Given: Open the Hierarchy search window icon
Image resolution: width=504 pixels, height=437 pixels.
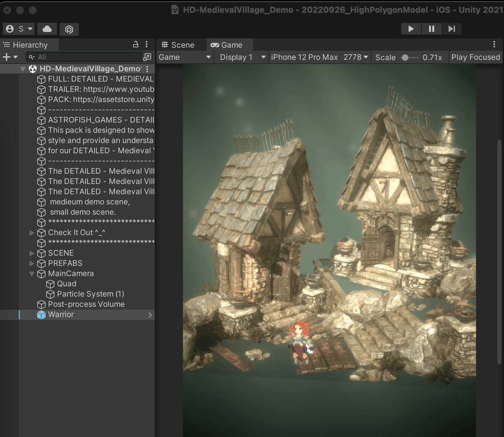Looking at the screenshot, I should click(x=147, y=57).
